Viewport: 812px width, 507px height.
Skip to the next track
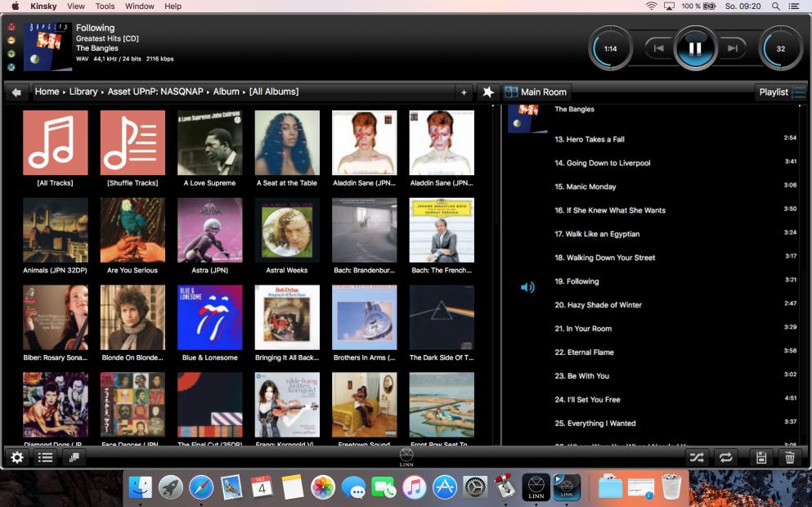pos(732,49)
